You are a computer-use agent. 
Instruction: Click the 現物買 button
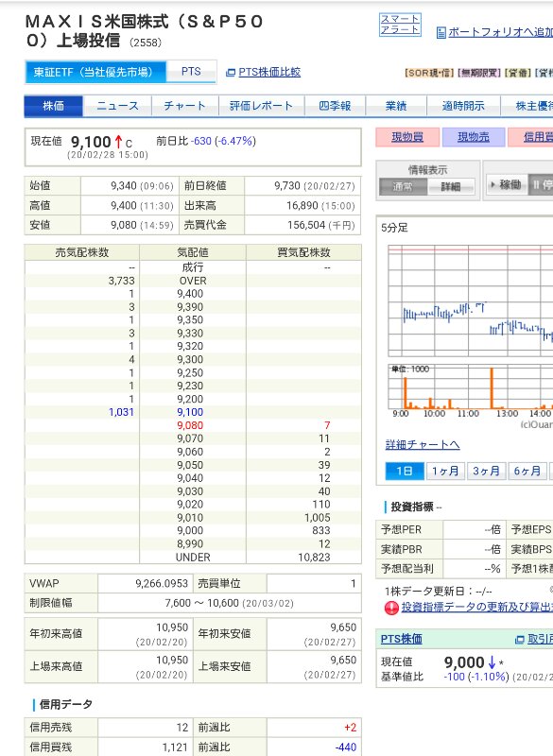(x=407, y=137)
